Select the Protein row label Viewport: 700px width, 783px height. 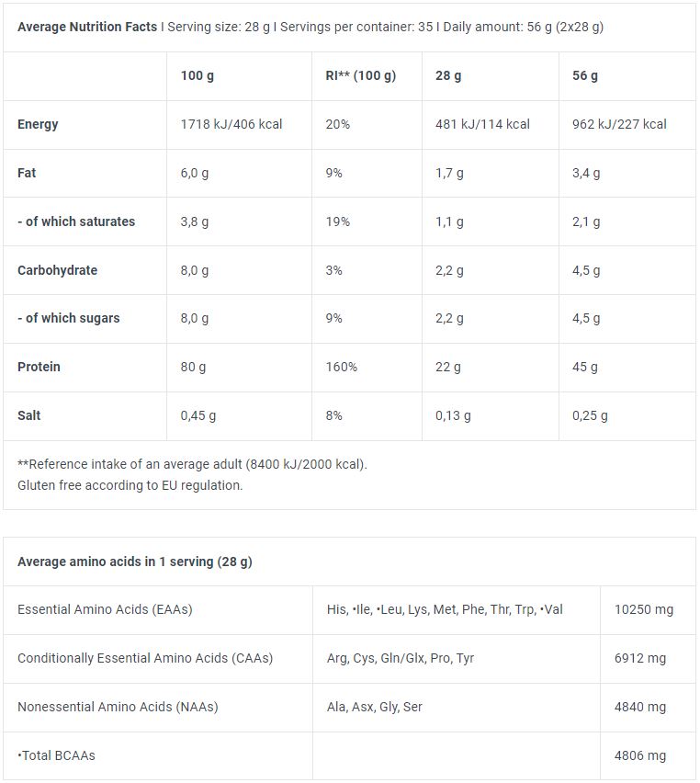pyautogui.click(x=39, y=367)
